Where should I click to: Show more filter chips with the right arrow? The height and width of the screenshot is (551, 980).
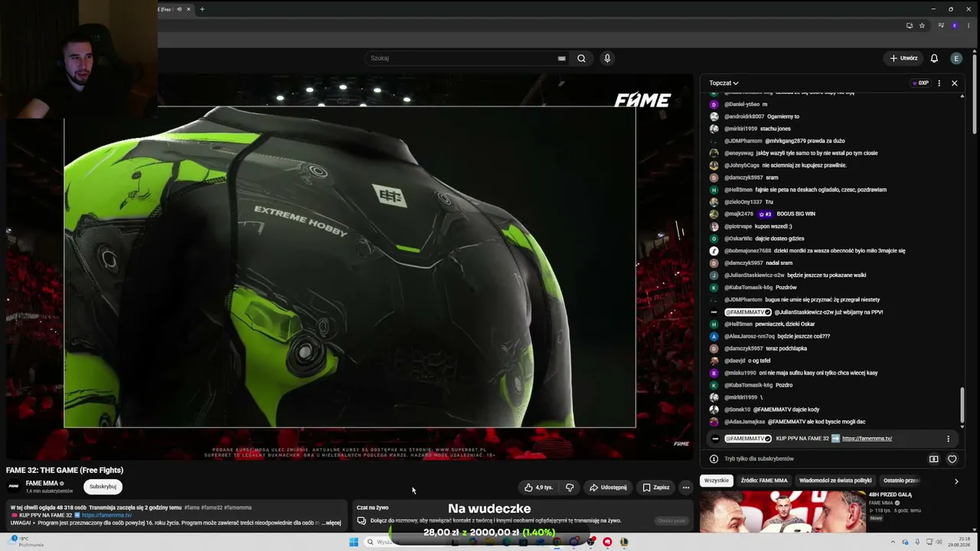point(955,481)
